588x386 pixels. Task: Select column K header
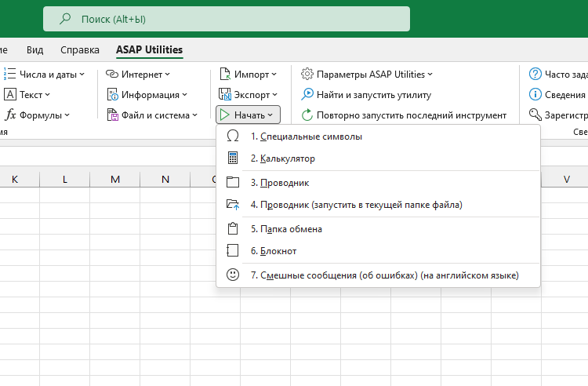click(x=15, y=180)
